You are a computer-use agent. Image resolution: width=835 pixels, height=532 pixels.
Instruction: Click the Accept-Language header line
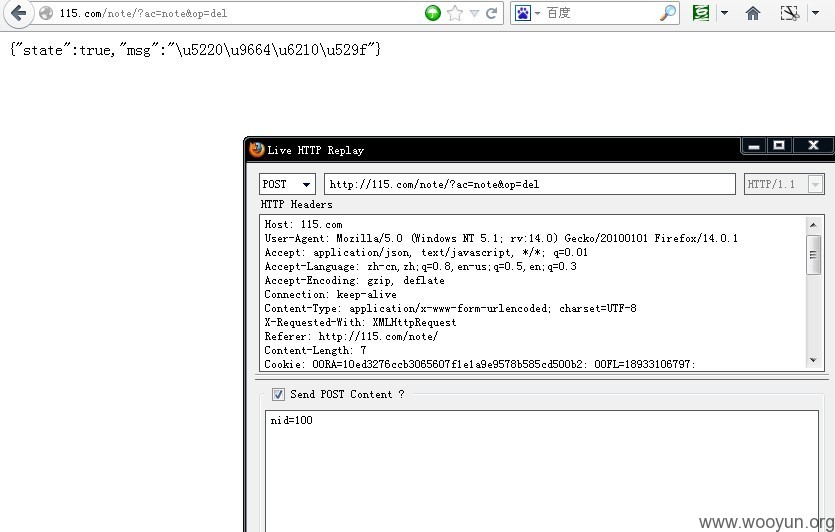click(x=421, y=266)
